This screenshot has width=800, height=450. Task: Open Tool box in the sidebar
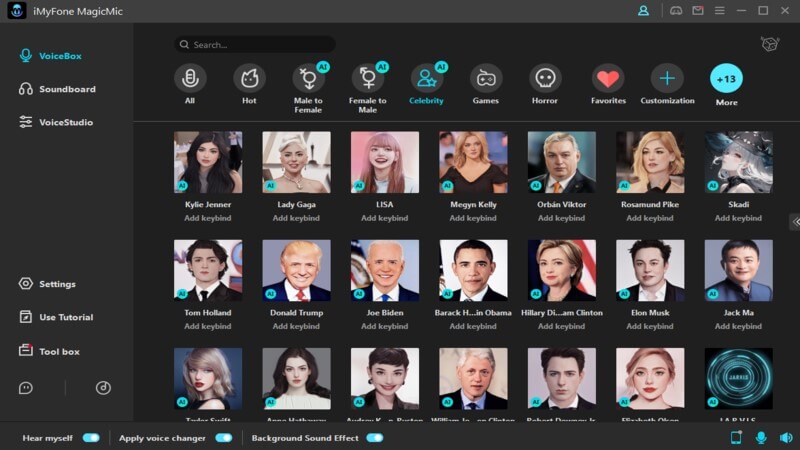tap(49, 351)
